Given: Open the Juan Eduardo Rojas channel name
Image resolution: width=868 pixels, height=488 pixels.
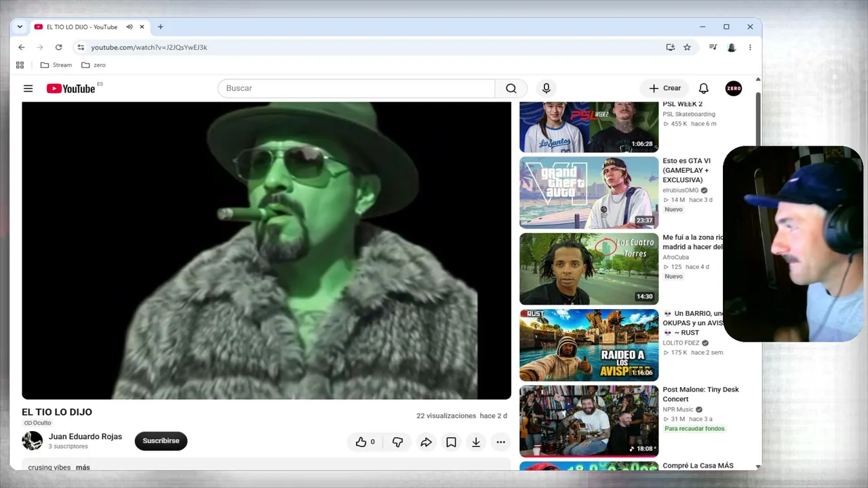Looking at the screenshot, I should (85, 436).
